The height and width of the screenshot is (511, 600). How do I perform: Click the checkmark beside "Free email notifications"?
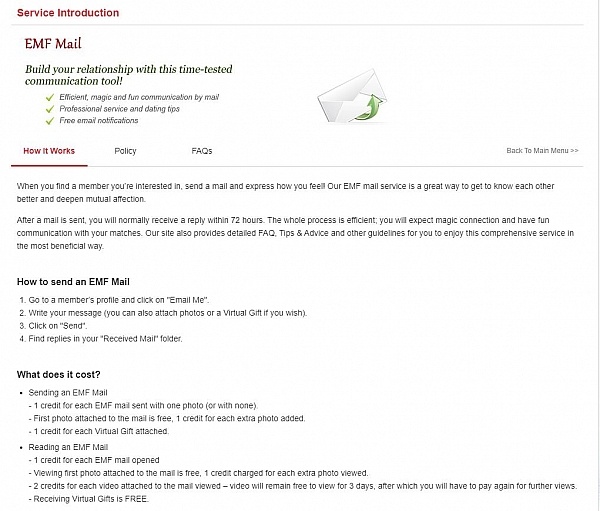click(50, 120)
